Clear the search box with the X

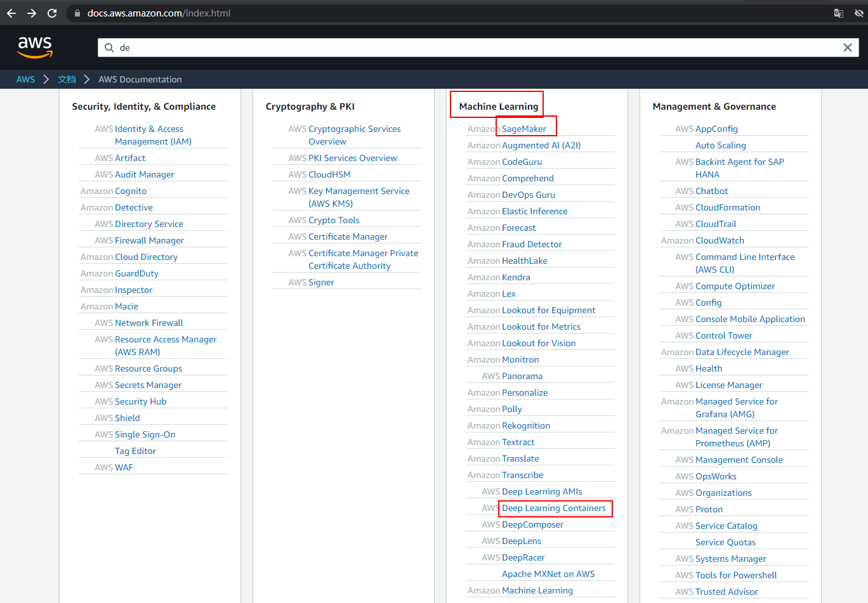click(847, 48)
